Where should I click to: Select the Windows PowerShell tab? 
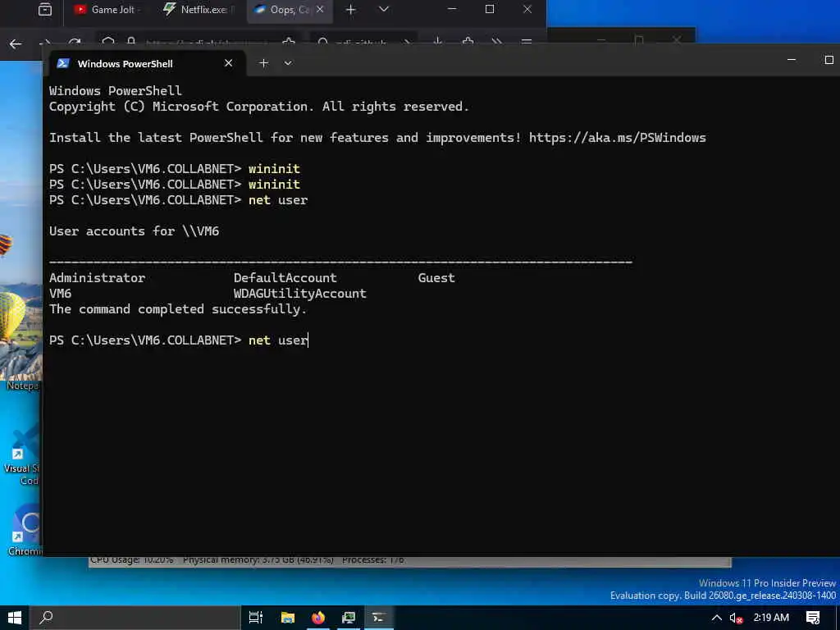click(146, 64)
